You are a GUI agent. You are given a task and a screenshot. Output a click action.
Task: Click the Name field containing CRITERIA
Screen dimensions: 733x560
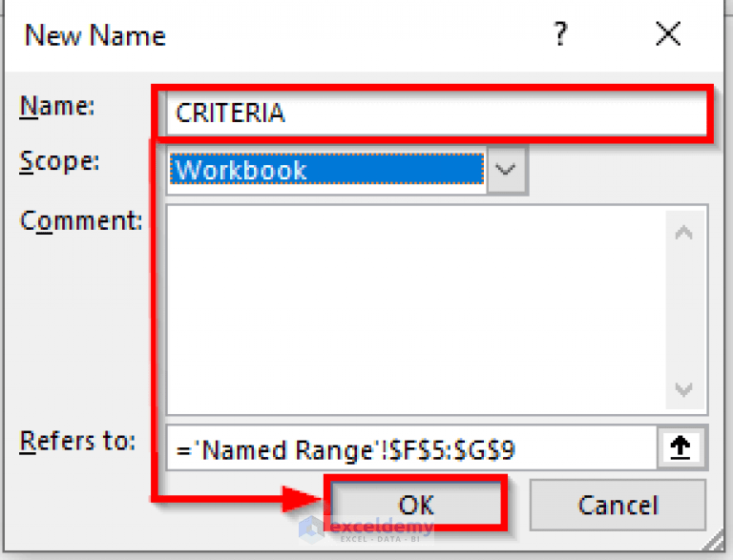tap(436, 114)
